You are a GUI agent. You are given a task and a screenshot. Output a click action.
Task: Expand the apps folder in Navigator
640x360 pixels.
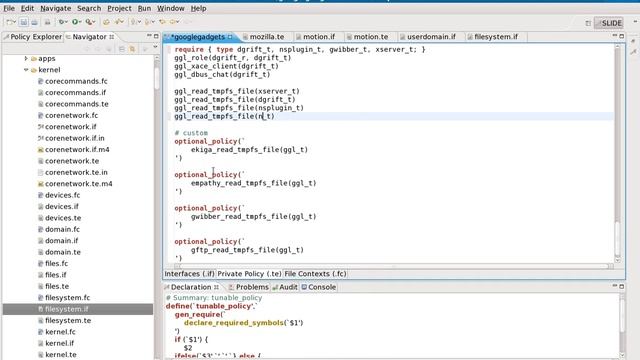pyautogui.click(x=26, y=58)
